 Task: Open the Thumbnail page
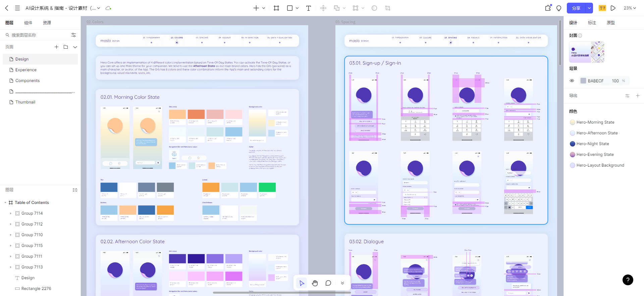pos(40,102)
